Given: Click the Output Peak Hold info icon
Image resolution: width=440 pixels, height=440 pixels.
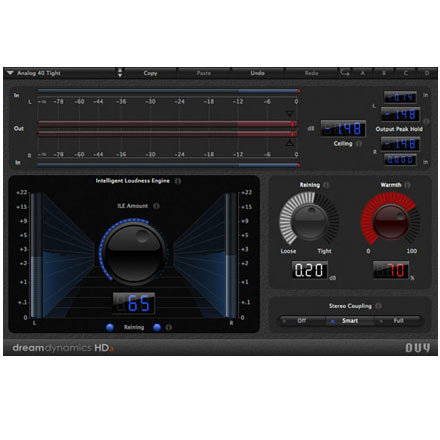Looking at the screenshot, I should [x=426, y=121].
